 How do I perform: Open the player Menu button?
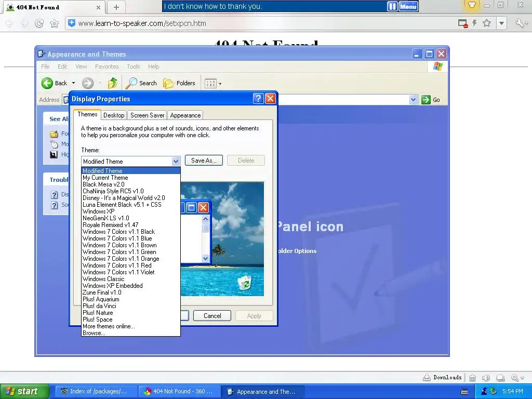(x=408, y=6)
